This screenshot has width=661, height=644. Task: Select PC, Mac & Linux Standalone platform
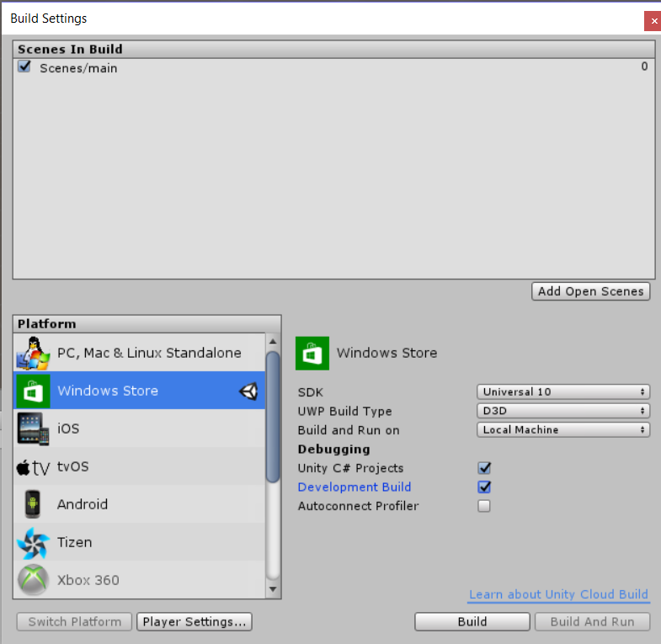coord(140,353)
